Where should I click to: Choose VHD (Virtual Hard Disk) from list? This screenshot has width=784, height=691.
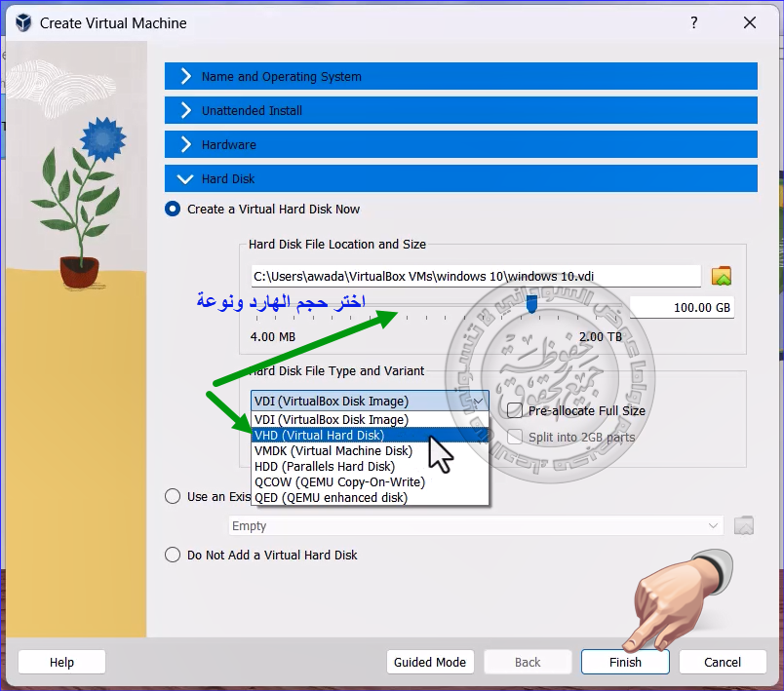[x=320, y=436]
